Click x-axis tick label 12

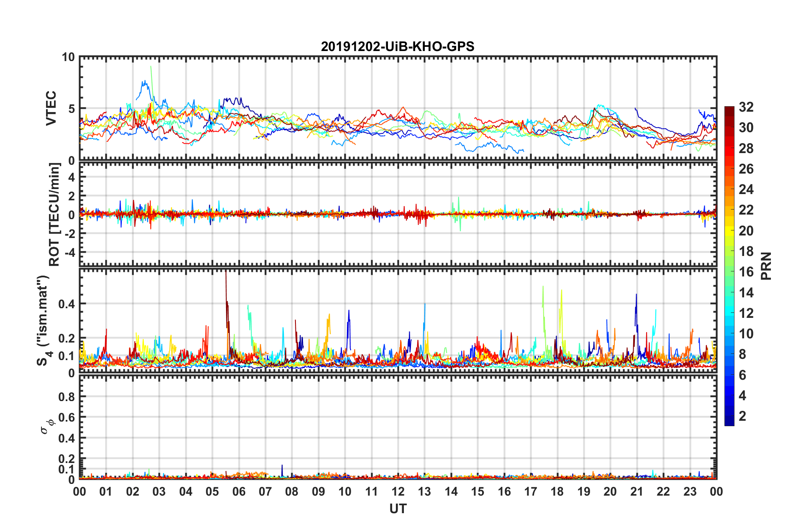pyautogui.click(x=398, y=491)
